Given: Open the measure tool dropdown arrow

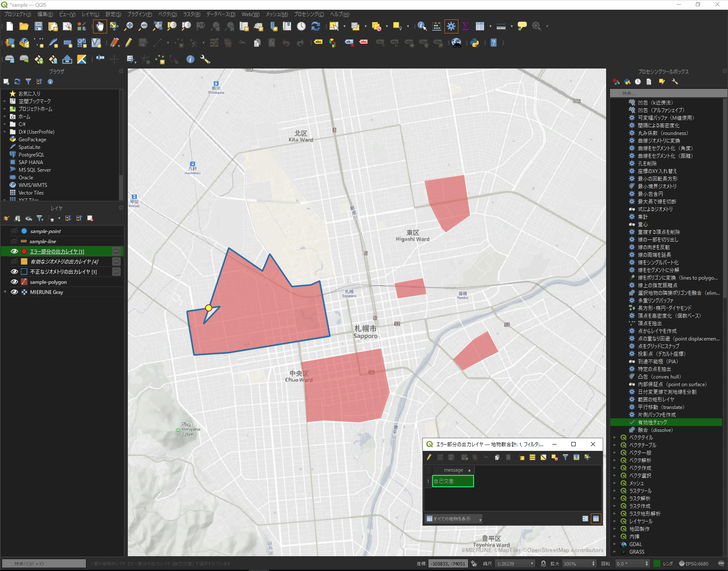Looking at the screenshot, I should point(511,26).
